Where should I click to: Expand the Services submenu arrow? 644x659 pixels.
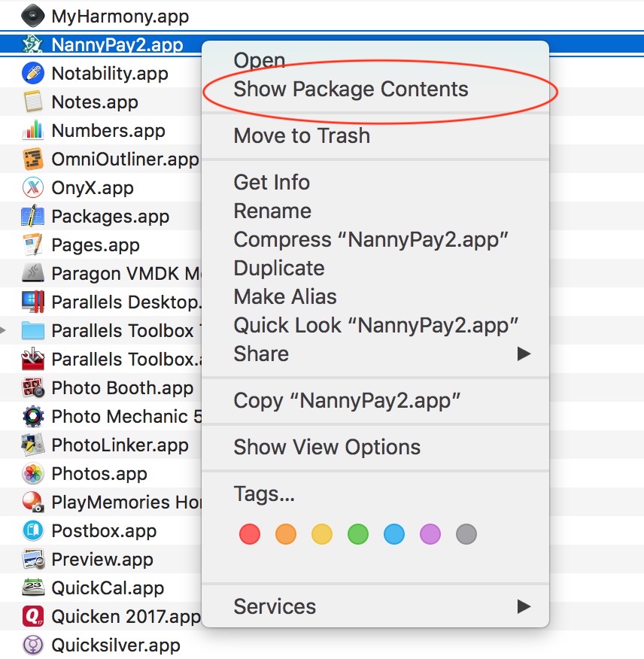point(524,606)
